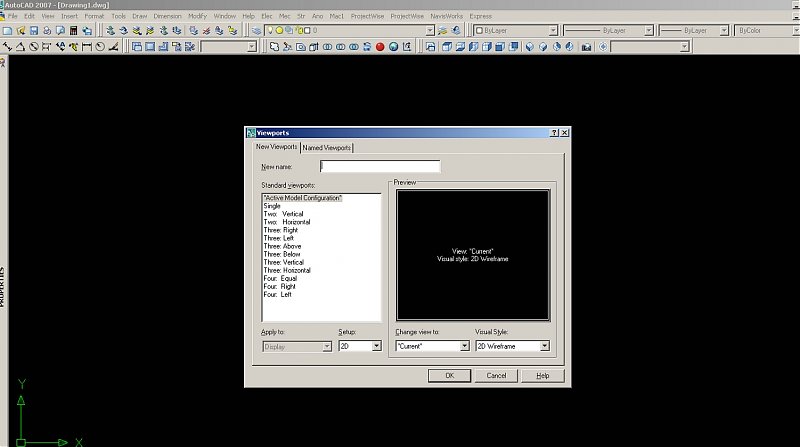Select Four: Equal viewport configuration
Screen dimensions: 800x447
(280, 278)
